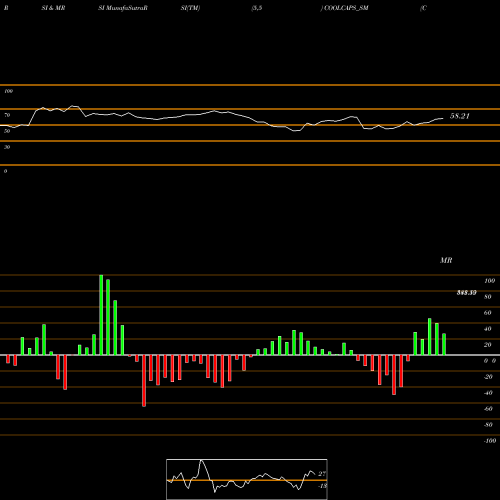Screen dimensions: 500x500
Task: Click the 'SI & MR' header label
Action: tap(53, 8)
